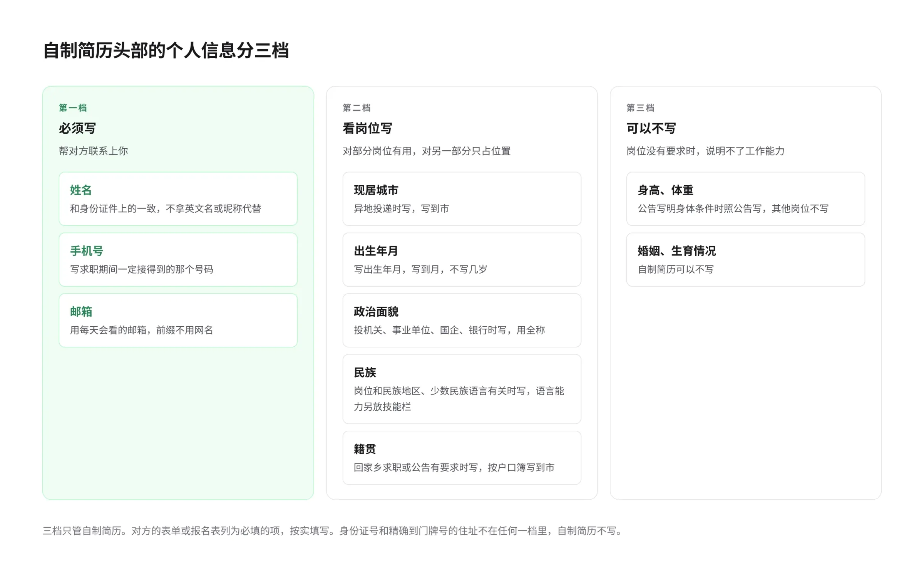Open the 手机号 card
This screenshot has width=924, height=574.
coord(178,260)
